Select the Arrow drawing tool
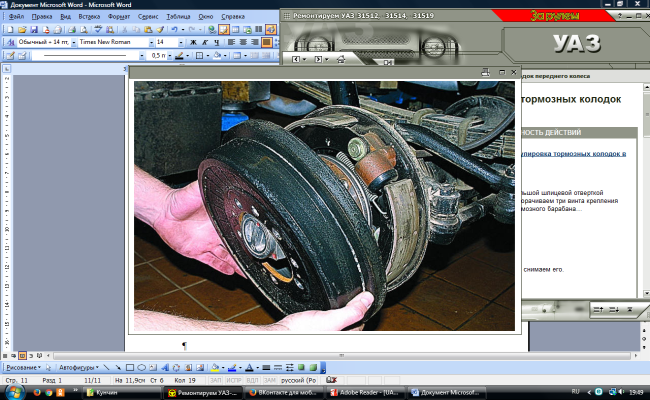Image resolution: width=650 pixels, height=400 pixels. (x=118, y=368)
